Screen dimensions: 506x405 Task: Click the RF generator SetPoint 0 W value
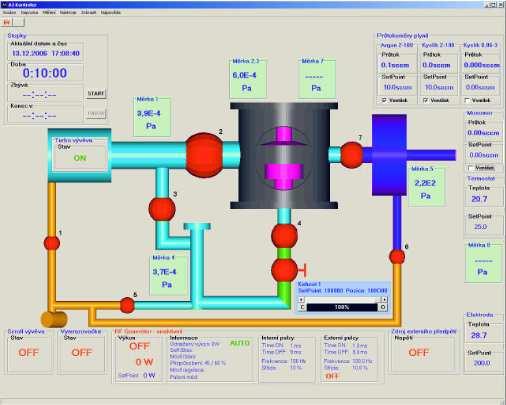[149, 375]
